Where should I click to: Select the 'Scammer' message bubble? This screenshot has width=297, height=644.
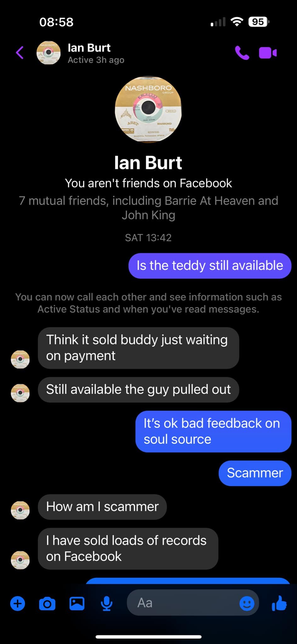tap(255, 473)
